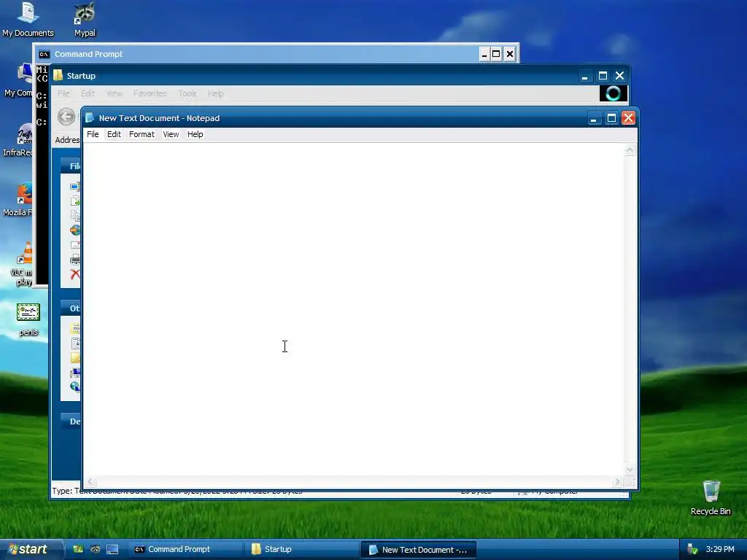Minimize the Startup window

pyautogui.click(x=585, y=76)
